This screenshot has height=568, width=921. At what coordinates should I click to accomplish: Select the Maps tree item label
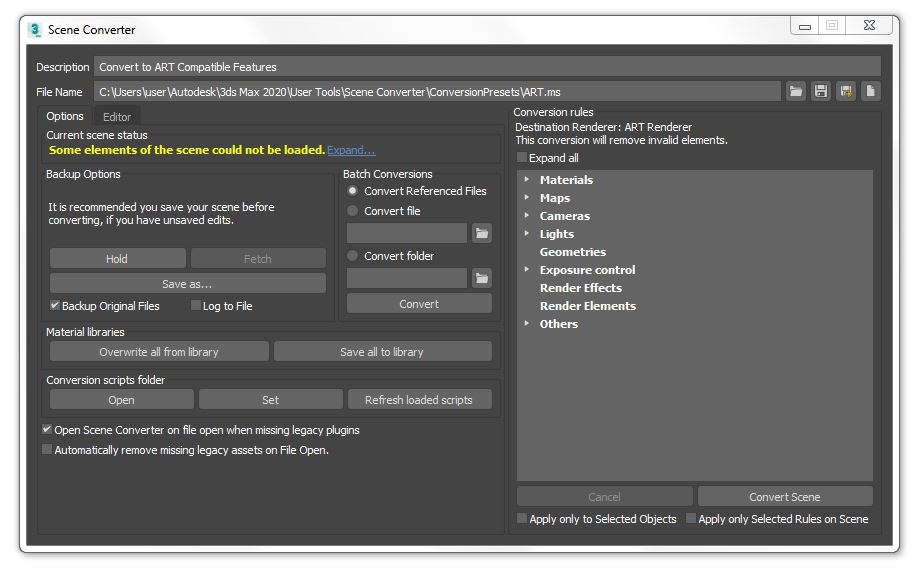555,198
